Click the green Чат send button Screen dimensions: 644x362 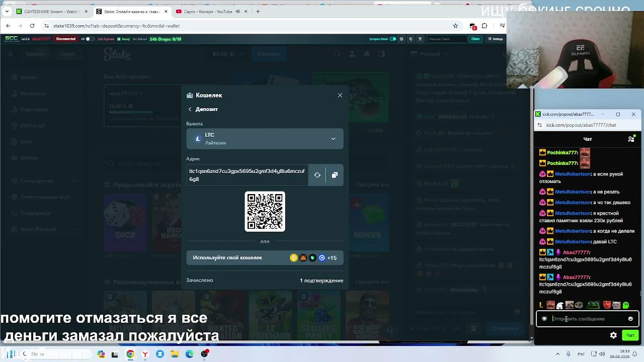630,335
